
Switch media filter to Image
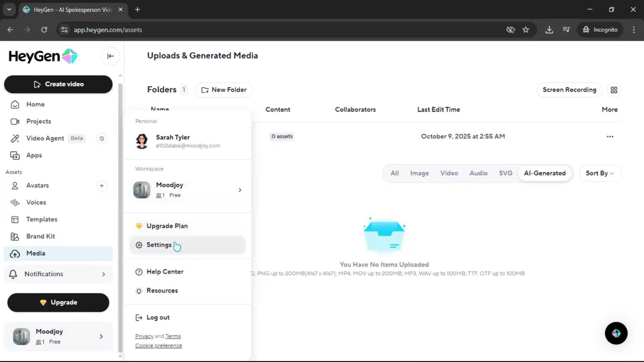click(x=419, y=173)
